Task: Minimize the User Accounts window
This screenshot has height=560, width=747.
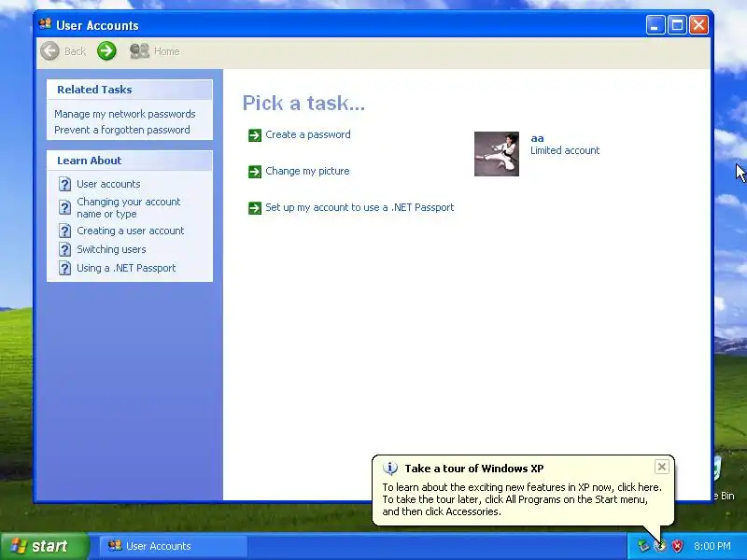Action: [655, 25]
